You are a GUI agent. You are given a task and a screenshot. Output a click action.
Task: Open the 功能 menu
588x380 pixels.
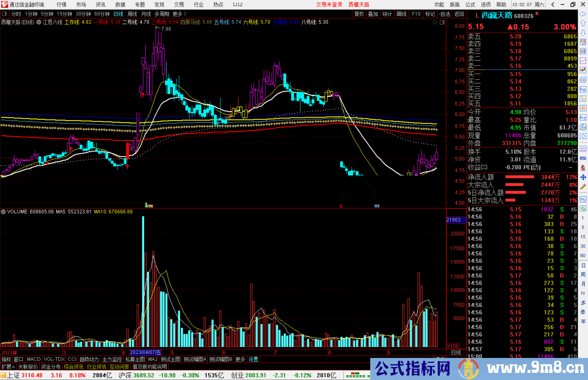[x=439, y=4]
